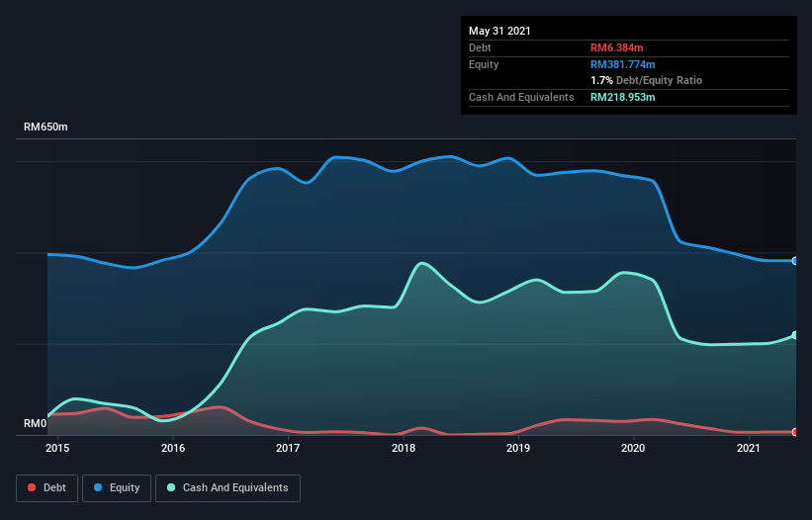Screen dimensions: 812x520
Task: Click the RM650m y-axis label
Action: [45, 127]
